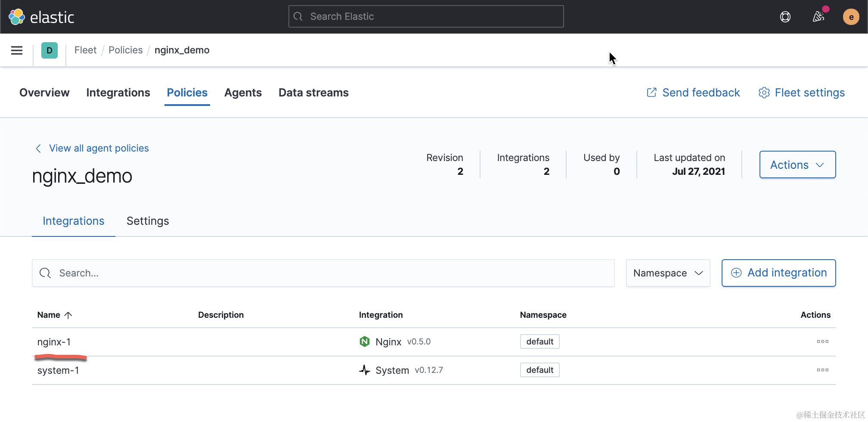Sort table by Name column arrow

click(68, 315)
